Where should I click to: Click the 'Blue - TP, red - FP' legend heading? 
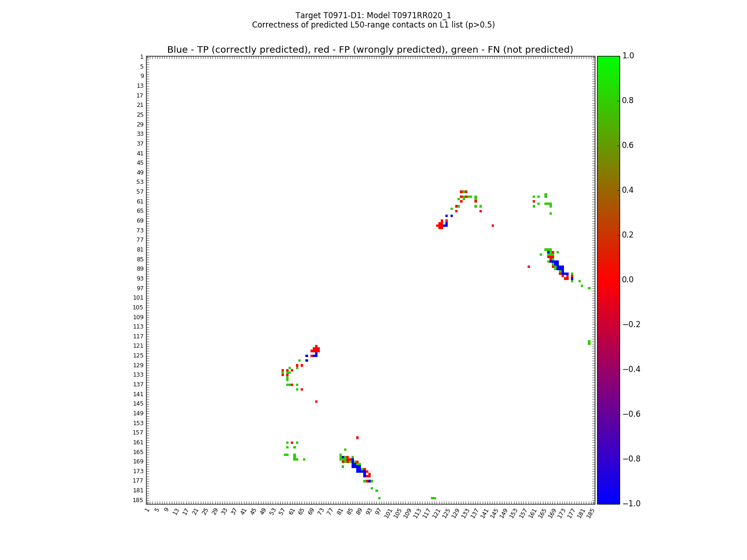pyautogui.click(x=370, y=50)
